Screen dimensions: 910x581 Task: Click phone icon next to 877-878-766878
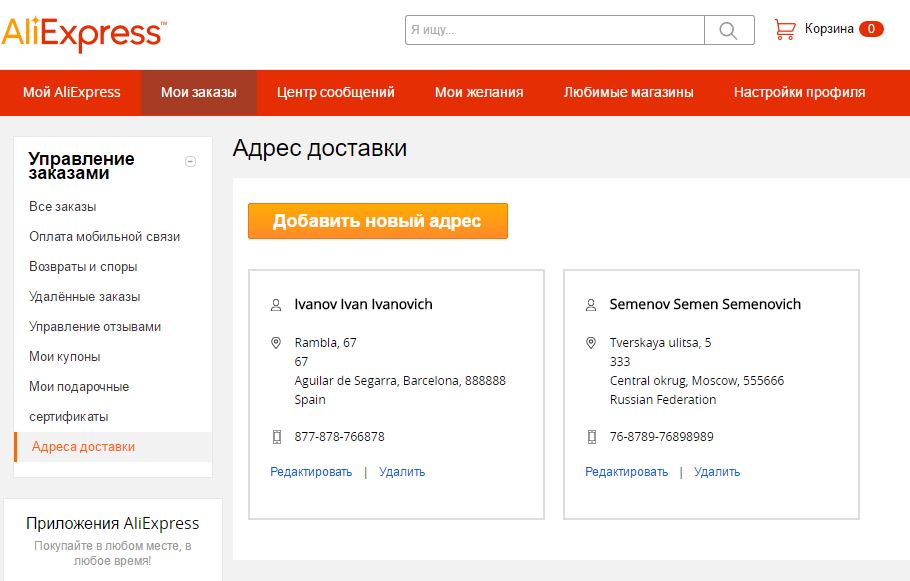(x=277, y=437)
